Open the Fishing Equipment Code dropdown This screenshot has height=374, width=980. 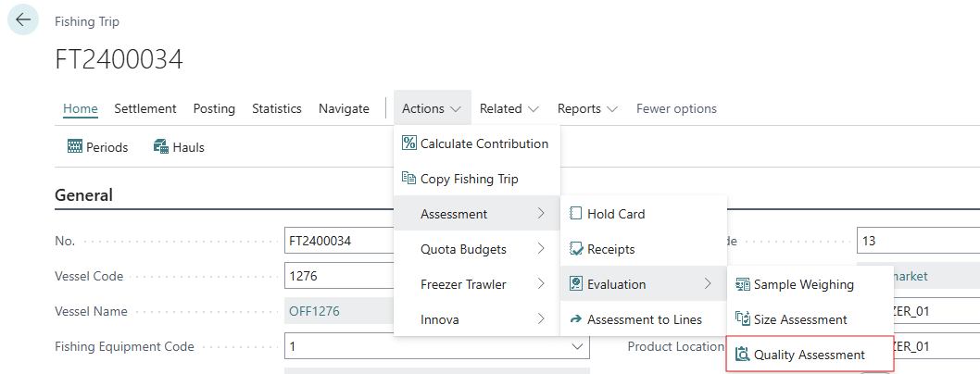(x=580, y=346)
